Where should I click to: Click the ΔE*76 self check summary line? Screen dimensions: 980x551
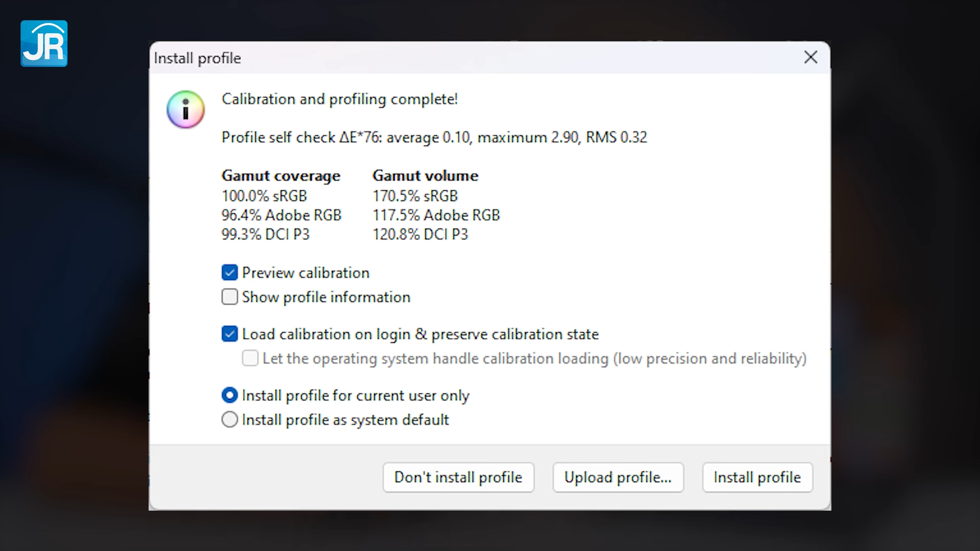(434, 137)
